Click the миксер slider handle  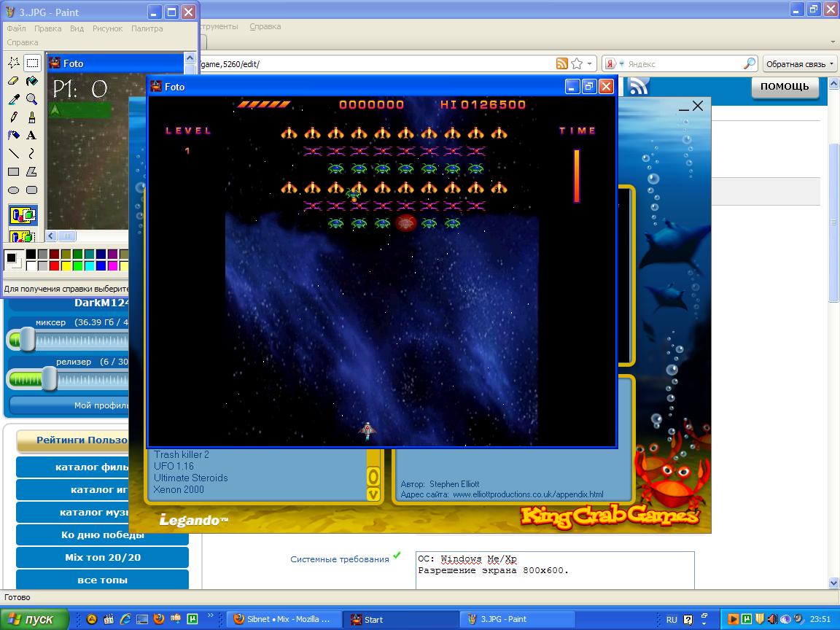coord(27,340)
